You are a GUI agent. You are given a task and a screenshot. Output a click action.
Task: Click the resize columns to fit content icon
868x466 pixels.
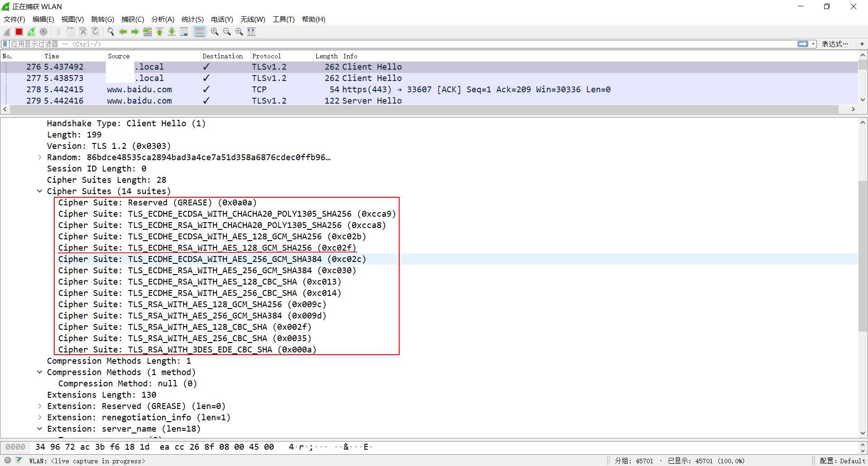(x=251, y=32)
